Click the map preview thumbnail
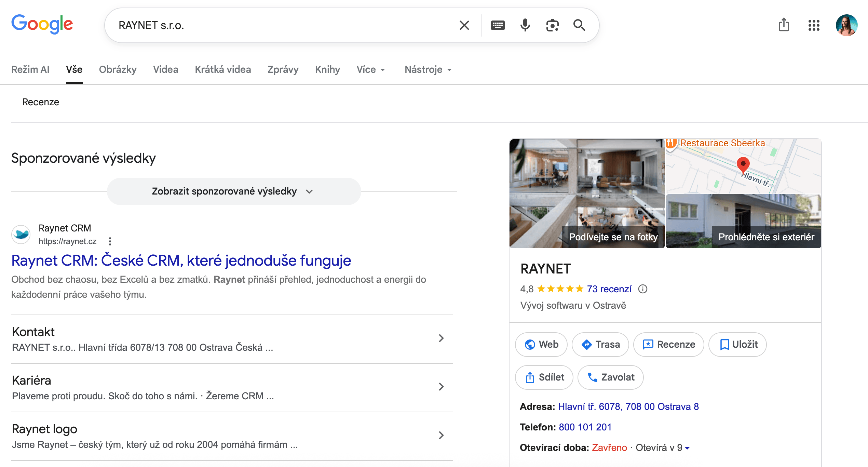Viewport: 868px width, 467px height. 744,166
